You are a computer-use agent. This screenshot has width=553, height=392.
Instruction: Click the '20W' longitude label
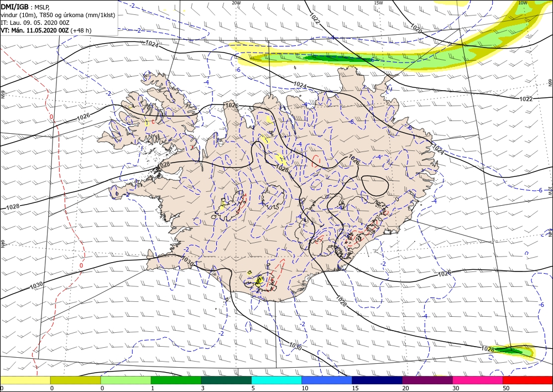click(236, 3)
